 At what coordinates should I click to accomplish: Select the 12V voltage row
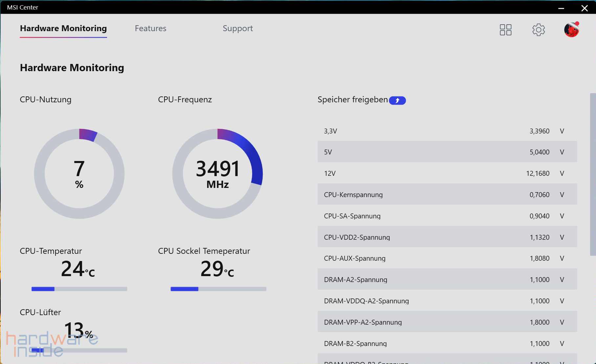tap(447, 173)
